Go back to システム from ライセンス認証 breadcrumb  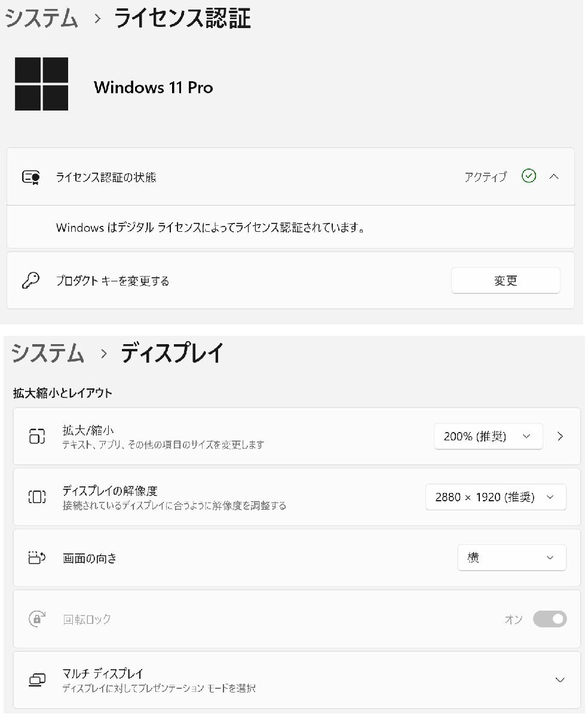click(x=42, y=19)
